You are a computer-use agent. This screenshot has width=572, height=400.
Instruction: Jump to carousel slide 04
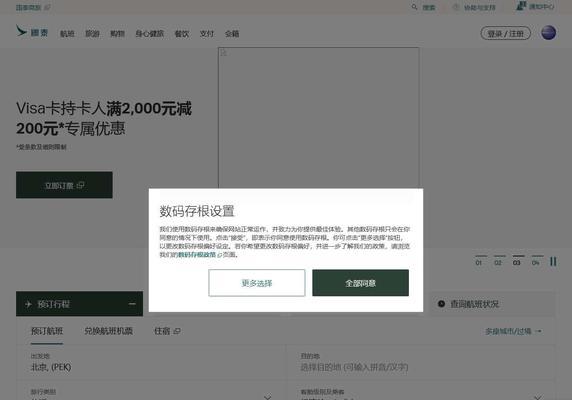point(536,260)
